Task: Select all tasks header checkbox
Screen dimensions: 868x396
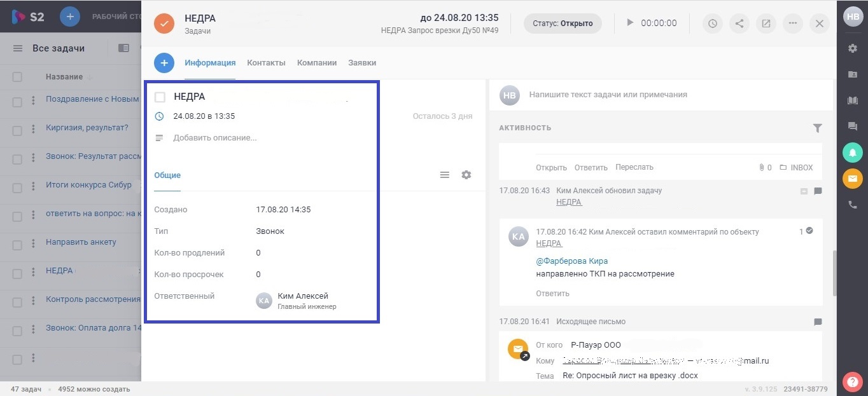Action: tap(17, 77)
